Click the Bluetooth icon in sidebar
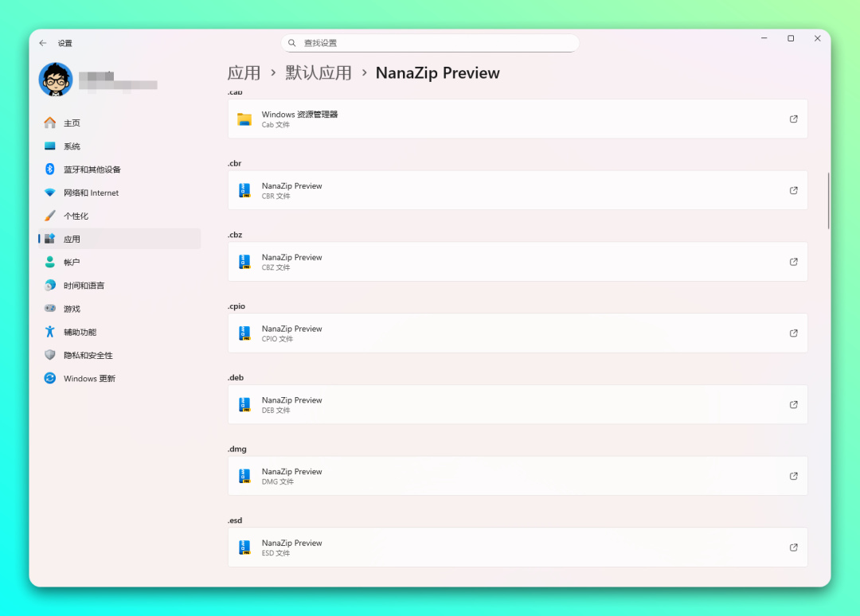The height and width of the screenshot is (616, 860). tap(50, 170)
